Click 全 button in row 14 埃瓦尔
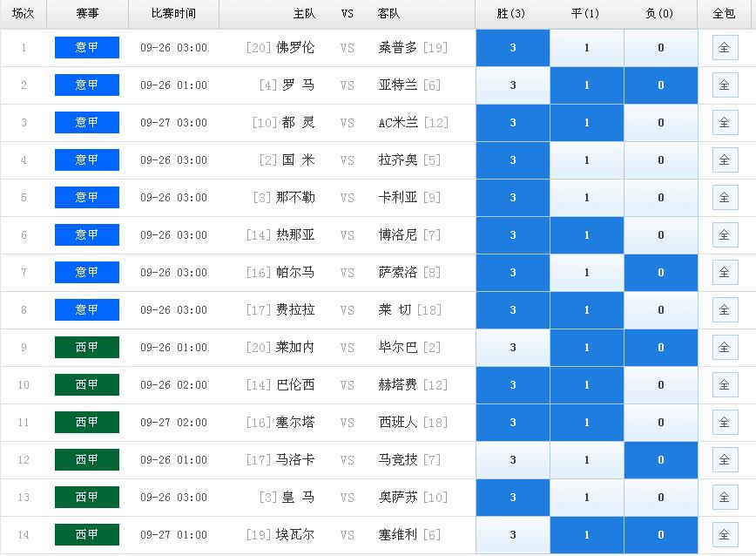The height and width of the screenshot is (556, 756). tap(725, 535)
